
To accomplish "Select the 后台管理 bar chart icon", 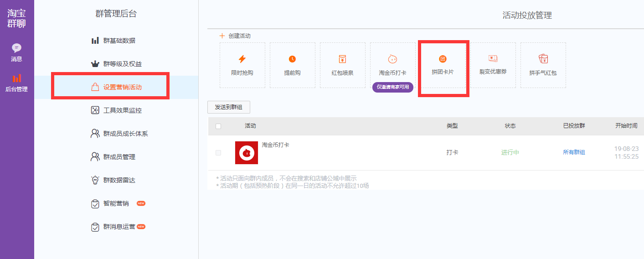I will pyautogui.click(x=17, y=78).
